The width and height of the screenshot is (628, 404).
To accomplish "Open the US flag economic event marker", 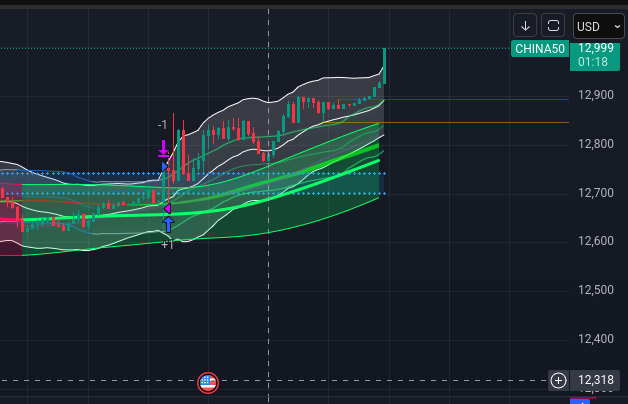I will [208, 383].
